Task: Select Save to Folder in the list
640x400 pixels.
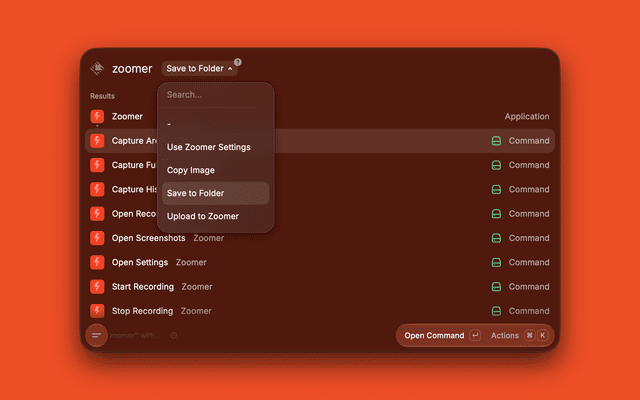Action: click(216, 193)
